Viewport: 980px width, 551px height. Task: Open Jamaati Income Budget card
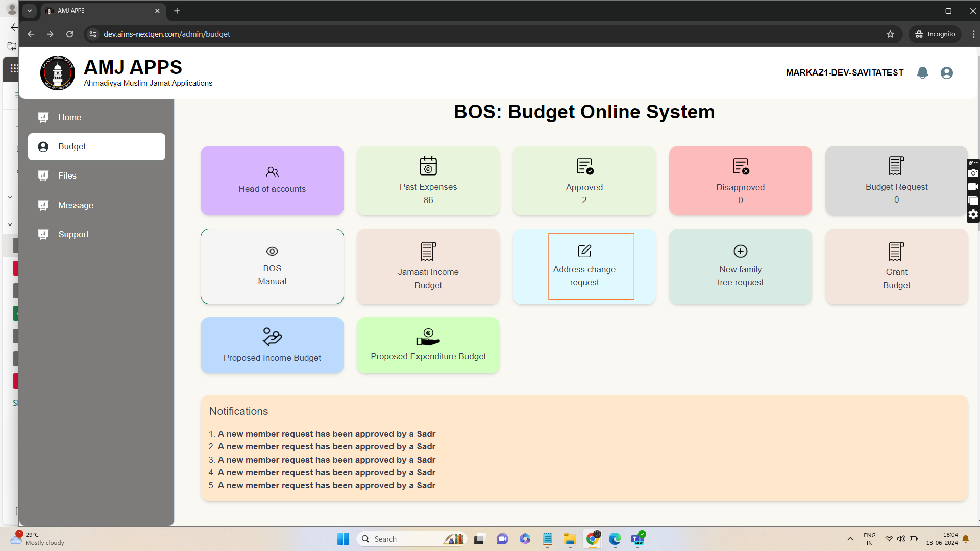pos(428,266)
